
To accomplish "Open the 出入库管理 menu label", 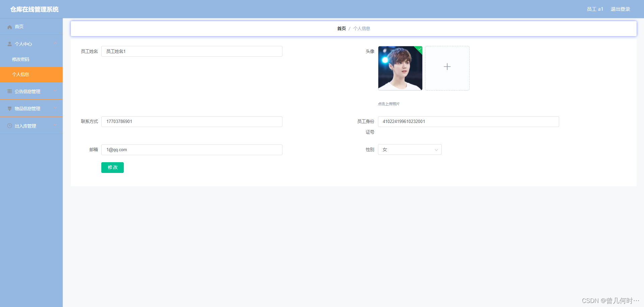I will [x=25, y=126].
